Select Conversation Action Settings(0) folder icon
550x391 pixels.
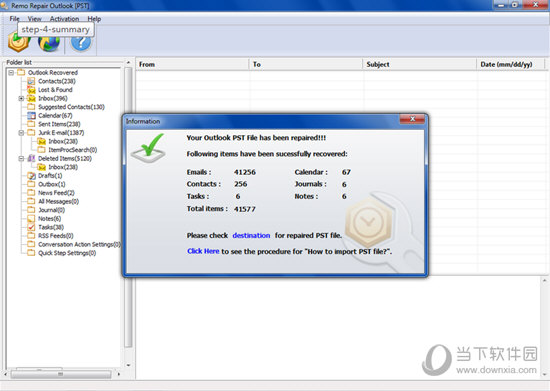coord(31,244)
